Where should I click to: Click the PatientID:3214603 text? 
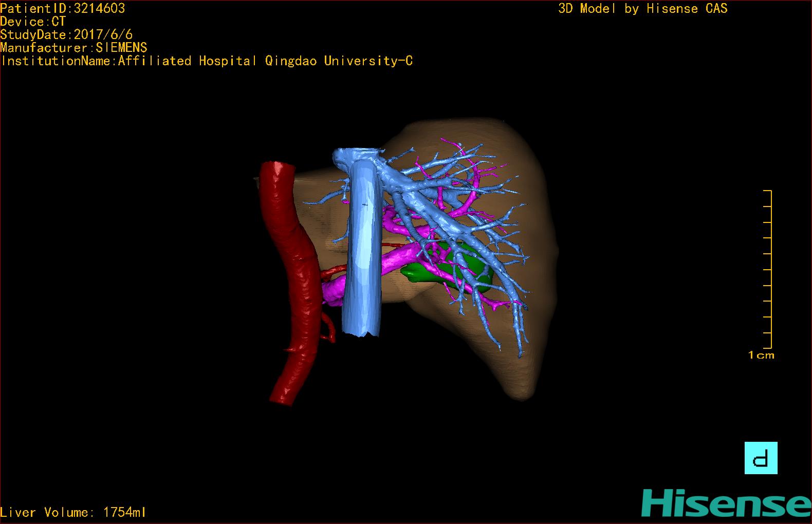63,8
